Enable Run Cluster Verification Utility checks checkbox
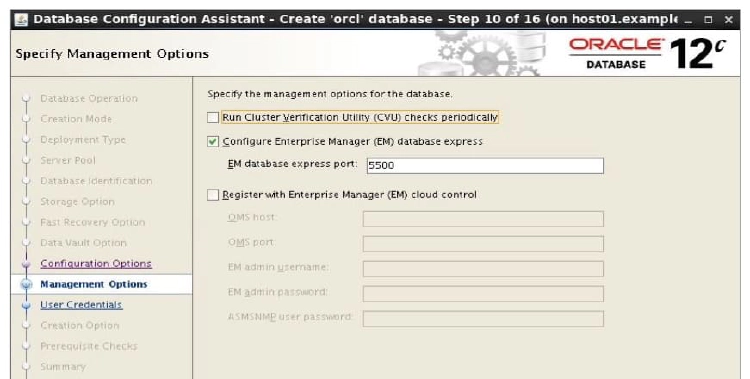The width and height of the screenshot is (750, 379). pyautogui.click(x=213, y=117)
